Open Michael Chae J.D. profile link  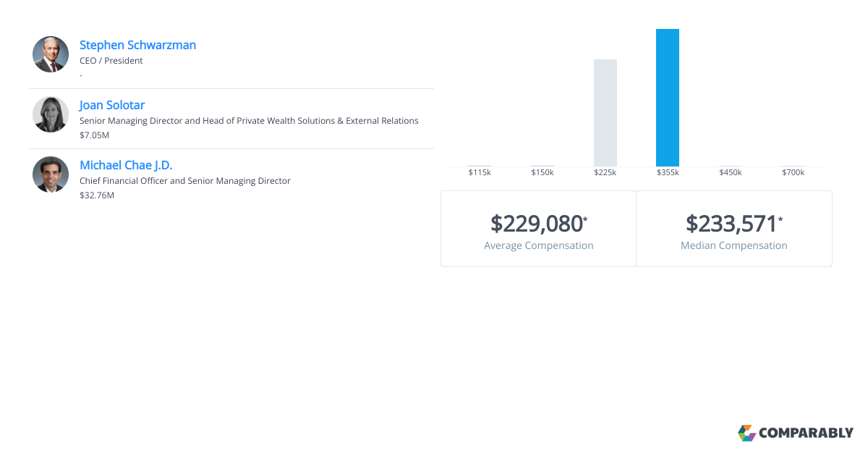[126, 165]
